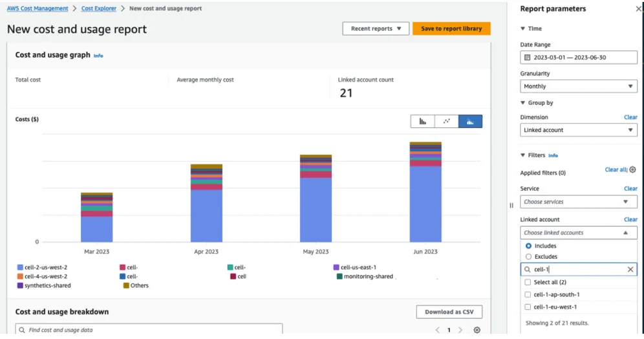Open breakdown table preferences gear

pos(477,330)
